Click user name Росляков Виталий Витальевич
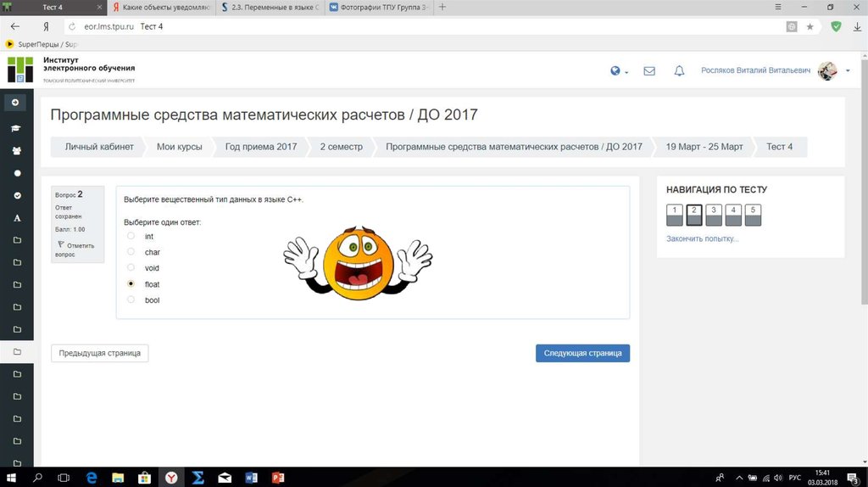 [x=755, y=70]
